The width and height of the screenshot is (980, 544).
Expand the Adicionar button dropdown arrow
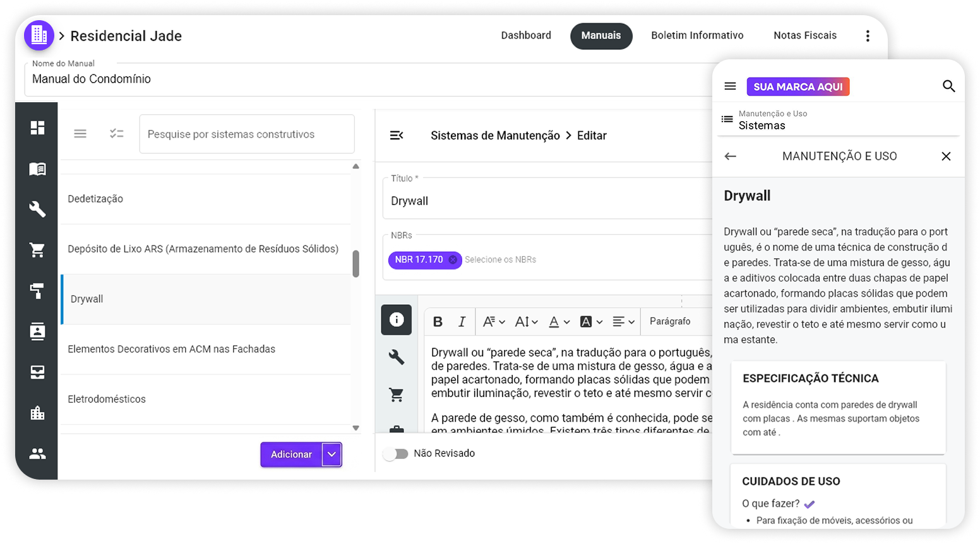pyautogui.click(x=331, y=454)
